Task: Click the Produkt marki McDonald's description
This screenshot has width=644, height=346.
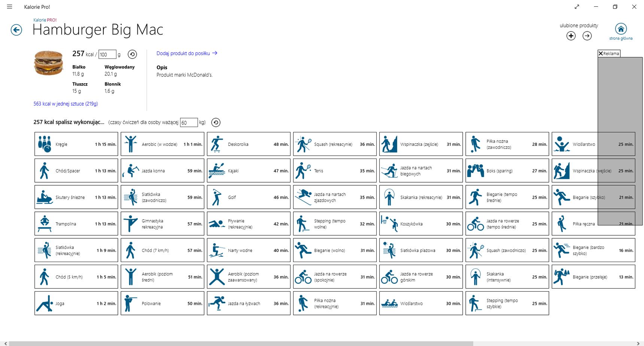Action: pos(185,75)
